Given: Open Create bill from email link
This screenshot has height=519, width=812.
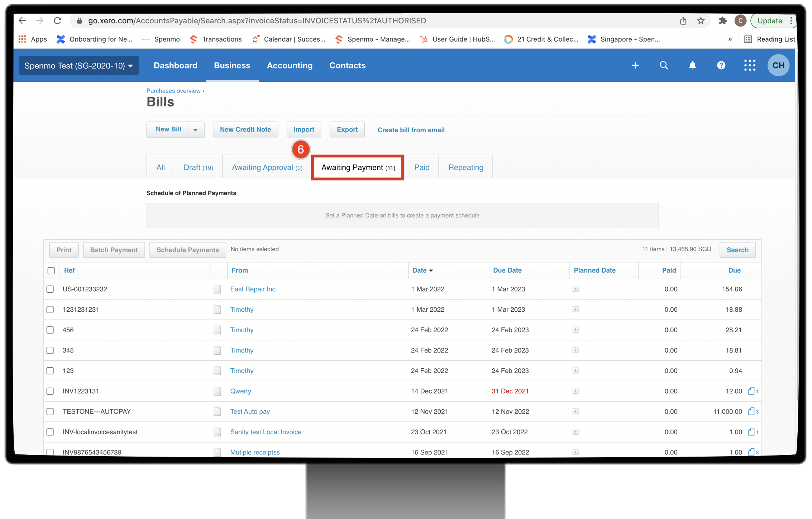Looking at the screenshot, I should coord(411,130).
